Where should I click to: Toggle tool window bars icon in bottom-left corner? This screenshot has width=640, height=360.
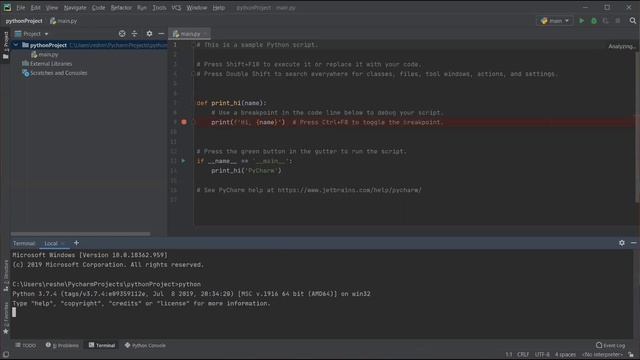pos(6,355)
